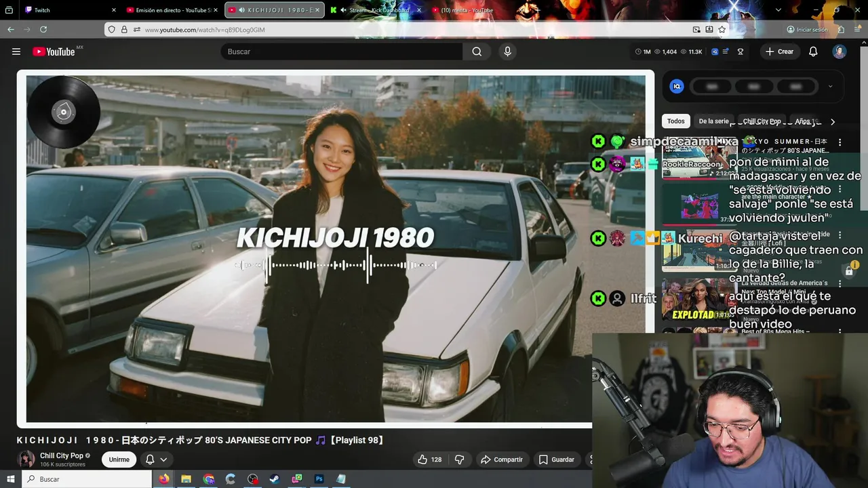Bookmark this page with the star icon
Viewport: 868px width, 488px height.
(x=722, y=30)
